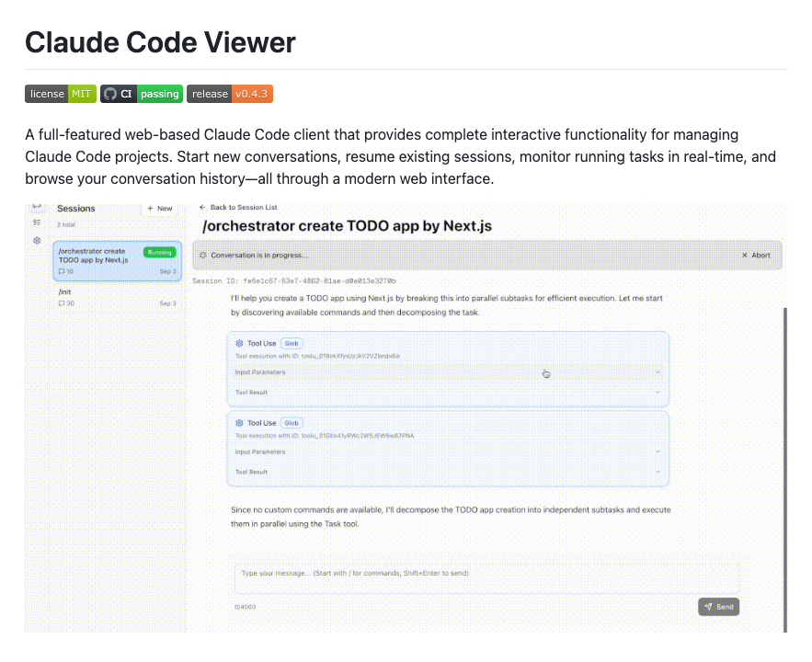Click first tool execution ID text
This screenshot has height=662, width=812.
[x=317, y=356]
